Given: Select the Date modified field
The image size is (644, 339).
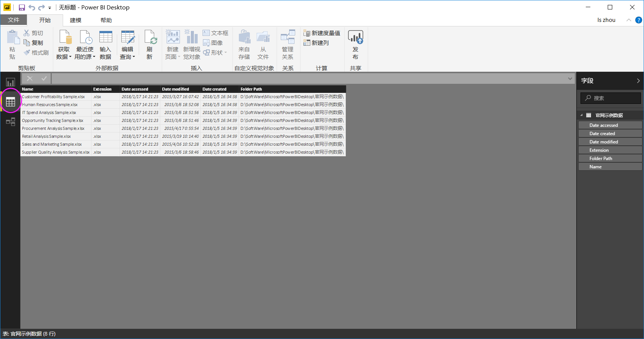Looking at the screenshot, I should click(610, 142).
